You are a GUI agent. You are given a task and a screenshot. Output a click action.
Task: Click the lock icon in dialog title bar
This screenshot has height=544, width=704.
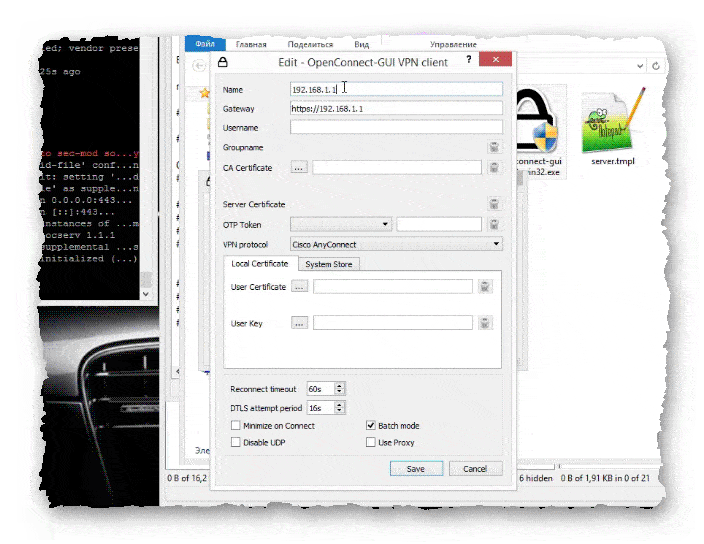pyautogui.click(x=223, y=62)
